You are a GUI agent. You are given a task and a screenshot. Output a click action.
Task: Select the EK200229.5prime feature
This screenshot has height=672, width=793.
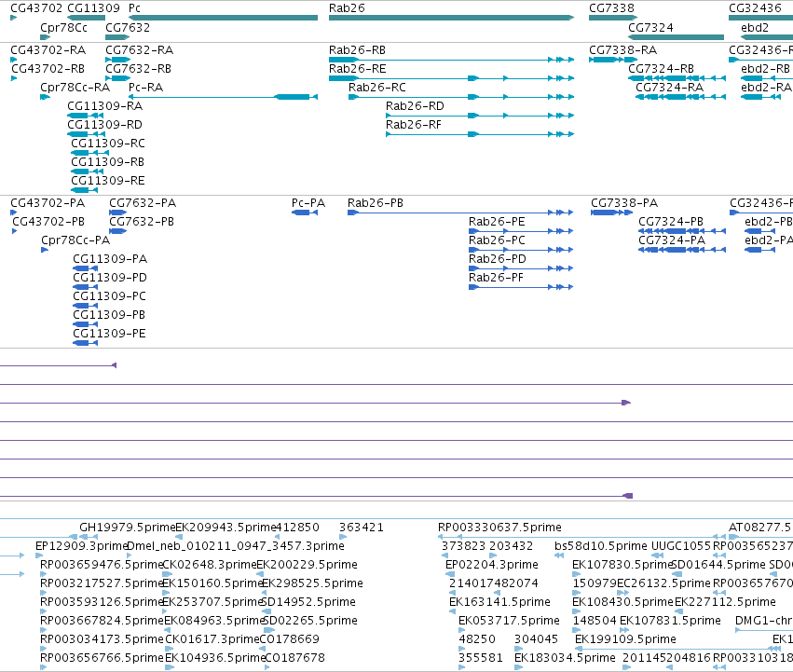(x=307, y=565)
